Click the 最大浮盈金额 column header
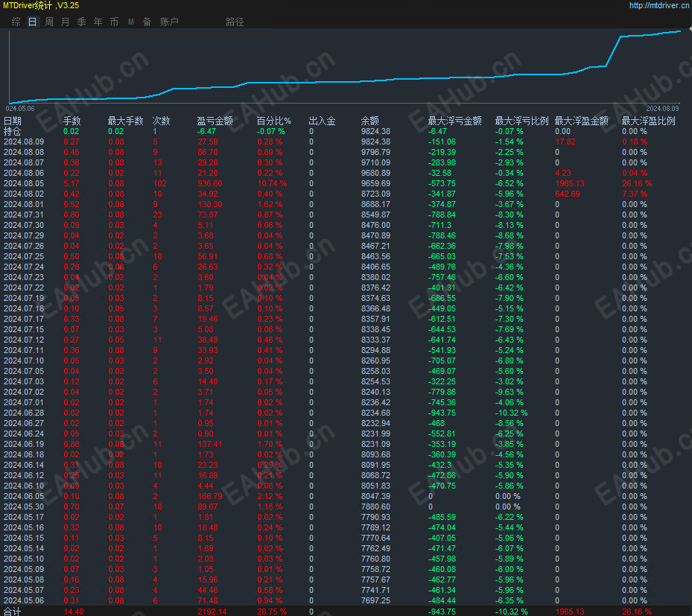Viewport: 692px width, 616px height. tap(582, 121)
